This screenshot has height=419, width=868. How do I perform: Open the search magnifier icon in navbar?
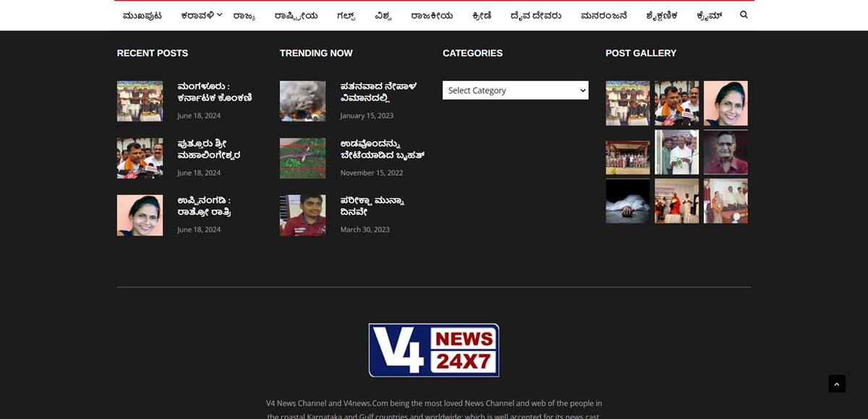[744, 15]
